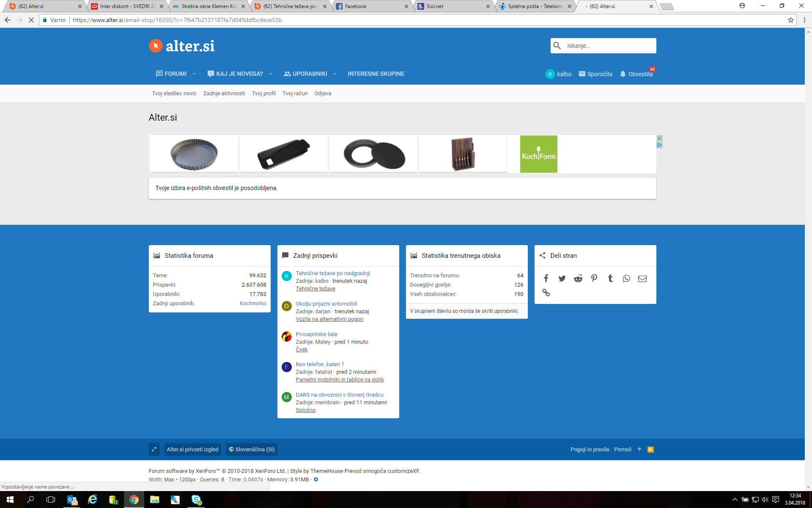The width and height of the screenshot is (812, 508).
Task: Open Zadnje aktivnosti link
Action: 224,94
